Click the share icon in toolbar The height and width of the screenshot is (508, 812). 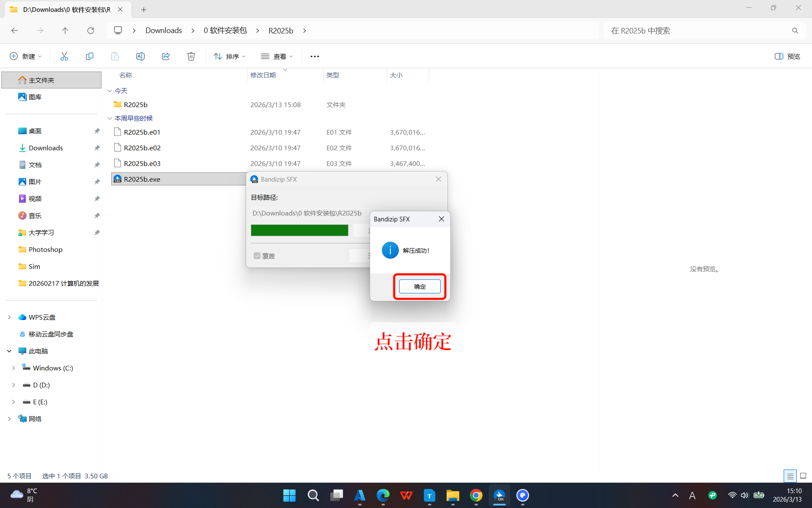coord(166,56)
